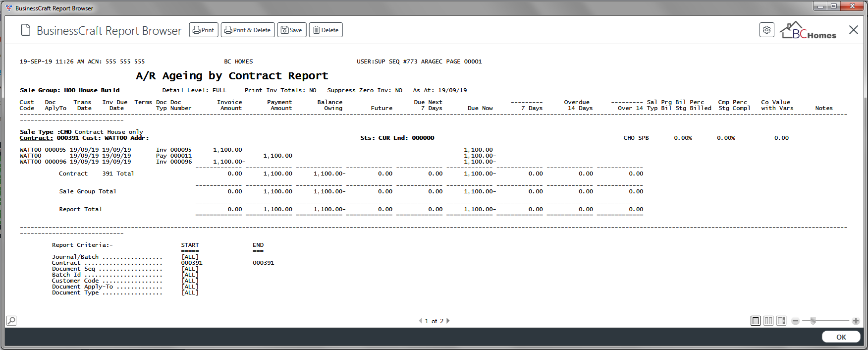This screenshot has width=868, height=350.
Task: Select document number 000096 in the Inv row
Action: coord(181,162)
